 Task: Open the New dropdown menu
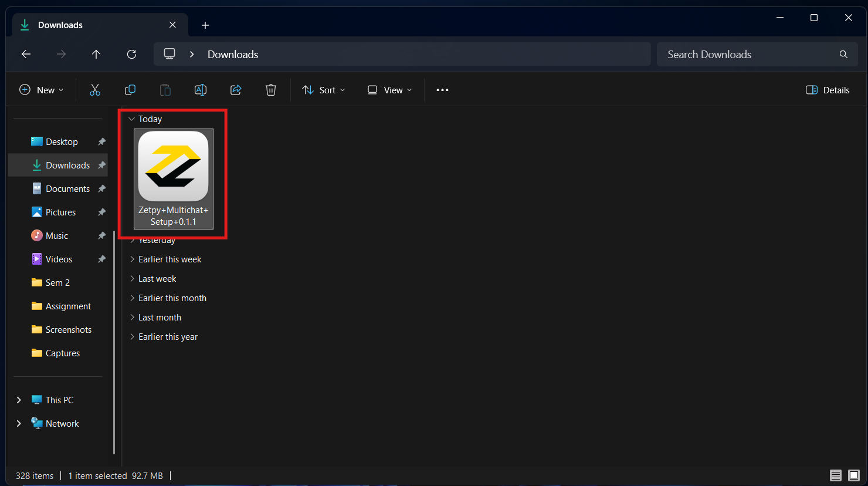click(x=42, y=90)
